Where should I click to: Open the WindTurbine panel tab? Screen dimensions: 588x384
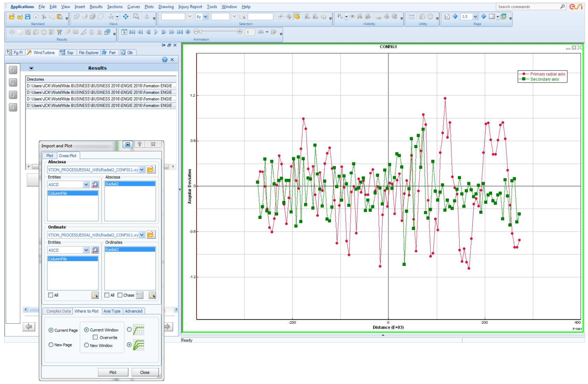tap(41, 53)
